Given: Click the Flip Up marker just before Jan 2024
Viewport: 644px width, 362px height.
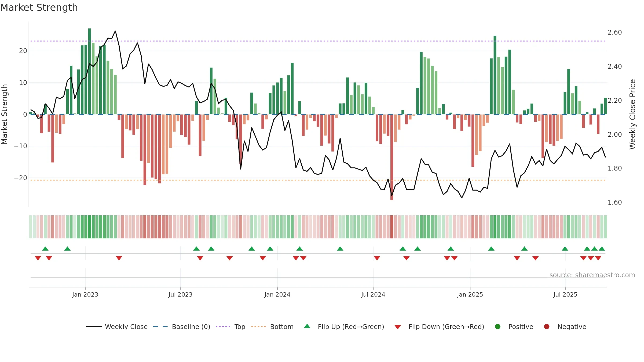Looking at the screenshot, I should click(x=270, y=249).
